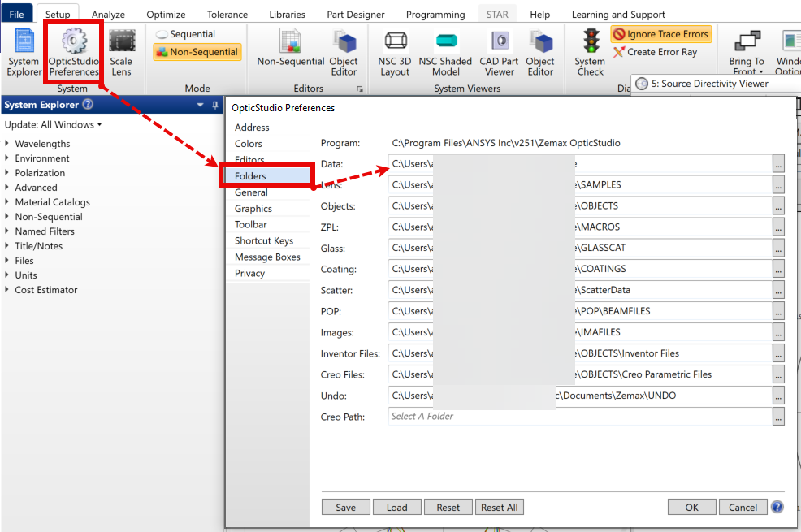
Task: Browse for the Undo folder
Action: tap(778, 396)
